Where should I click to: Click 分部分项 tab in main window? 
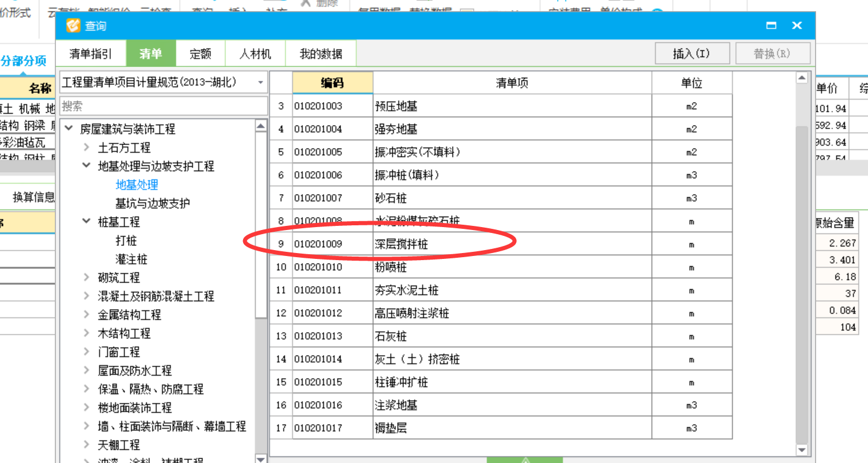point(24,61)
